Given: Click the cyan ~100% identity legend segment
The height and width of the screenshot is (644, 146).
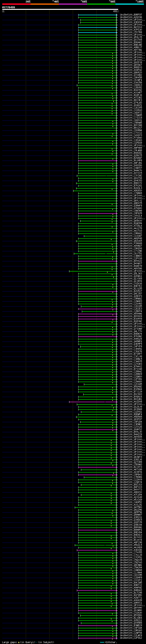Looking at the screenshot, I should pyautogui.click(x=130, y=4).
